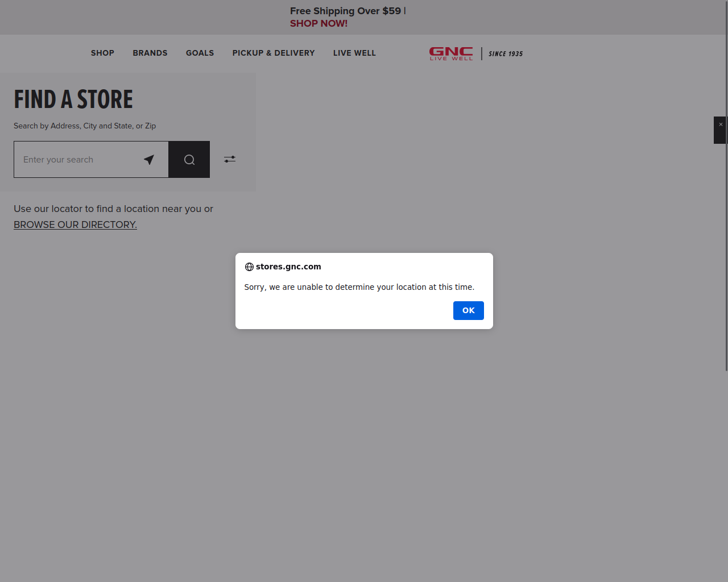
Task: Open the GOALS menu
Action: [200, 53]
